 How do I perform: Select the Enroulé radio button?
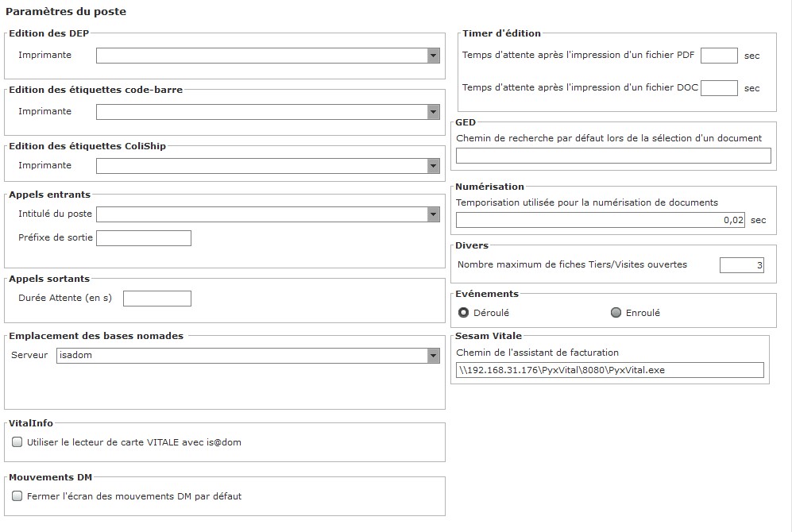click(616, 312)
